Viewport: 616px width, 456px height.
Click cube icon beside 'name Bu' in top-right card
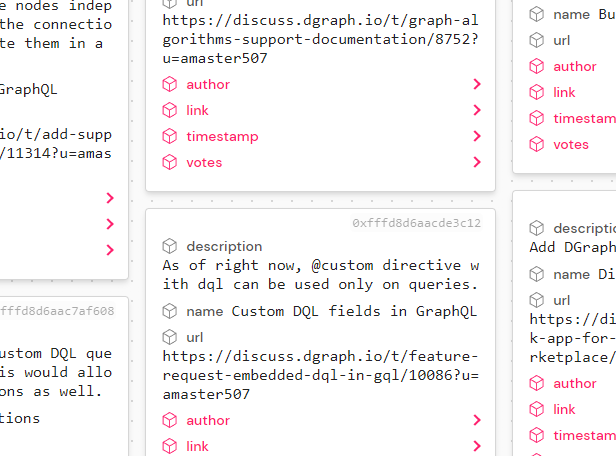(537, 14)
